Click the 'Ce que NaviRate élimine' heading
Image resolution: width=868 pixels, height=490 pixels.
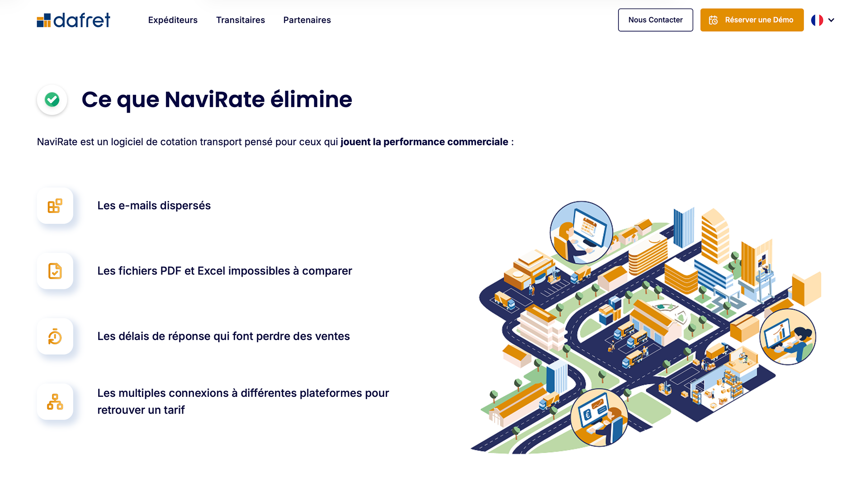point(217,99)
